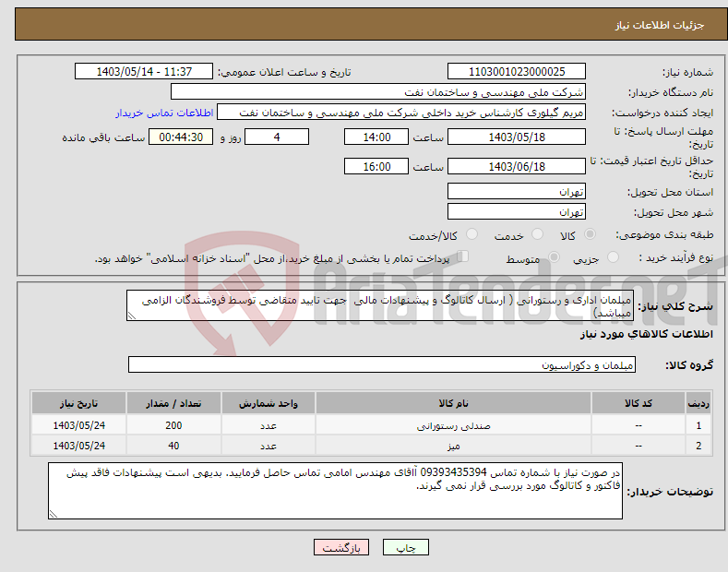Click the request creator field مریم گیلوری
728x572 pixels.
401,113
